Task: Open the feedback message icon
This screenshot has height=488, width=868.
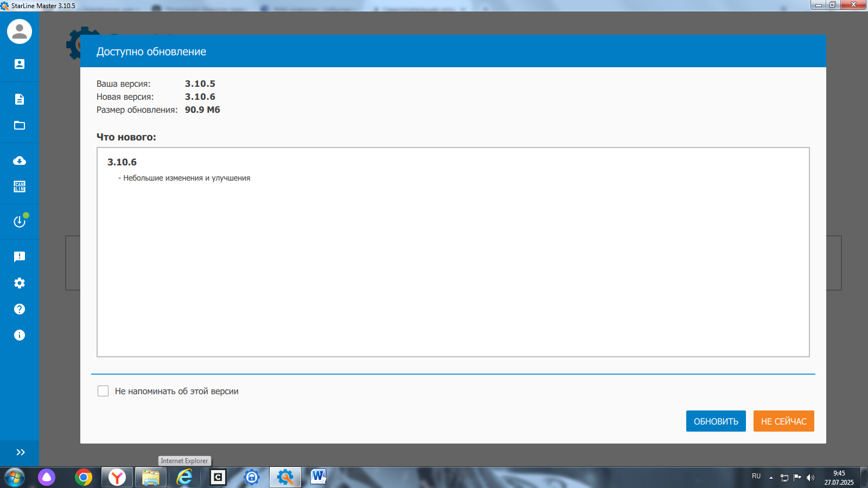Action: [x=20, y=256]
